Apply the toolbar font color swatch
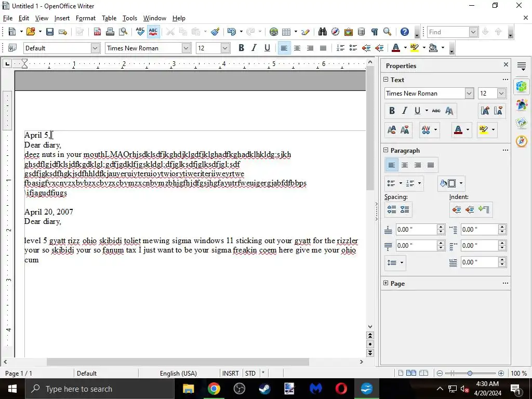 point(395,48)
